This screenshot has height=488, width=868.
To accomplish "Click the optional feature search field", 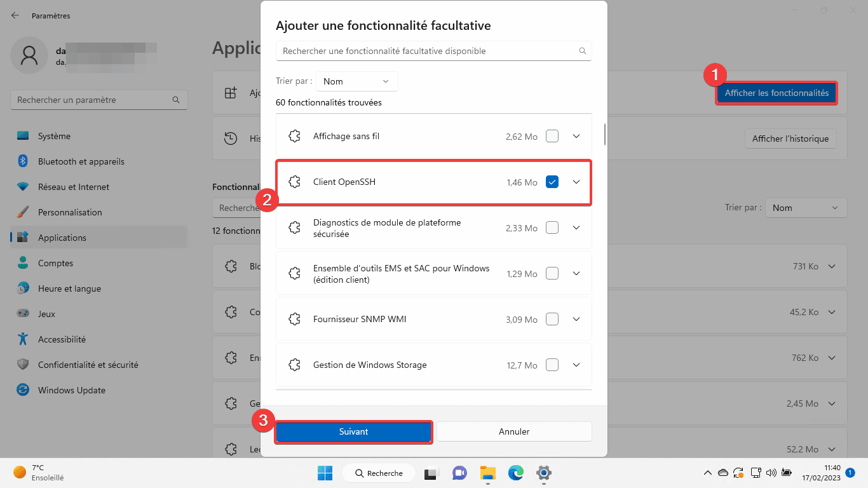I will (x=434, y=51).
